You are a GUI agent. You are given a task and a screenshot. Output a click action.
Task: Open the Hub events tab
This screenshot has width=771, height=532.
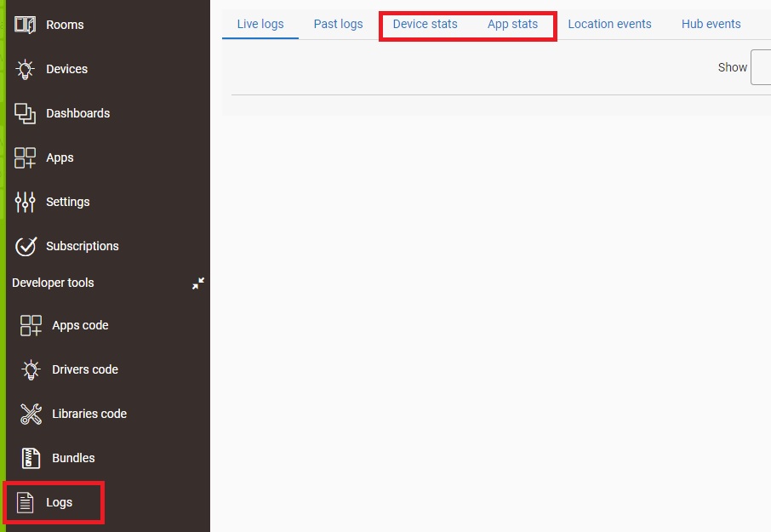point(711,24)
